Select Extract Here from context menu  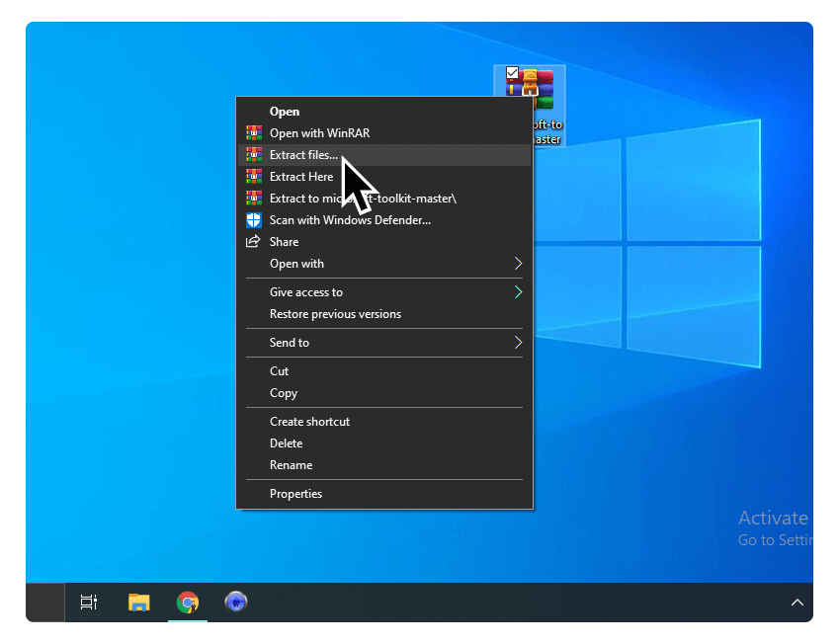click(x=384, y=177)
